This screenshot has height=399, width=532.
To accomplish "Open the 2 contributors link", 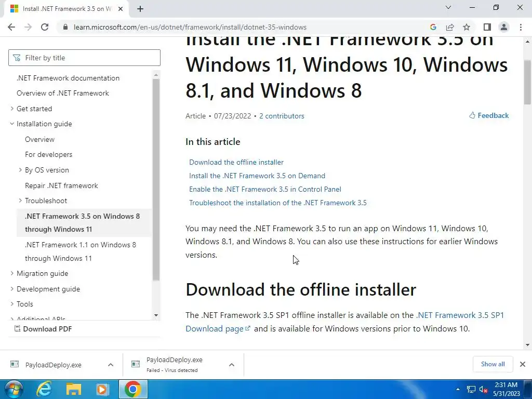I will [282, 116].
